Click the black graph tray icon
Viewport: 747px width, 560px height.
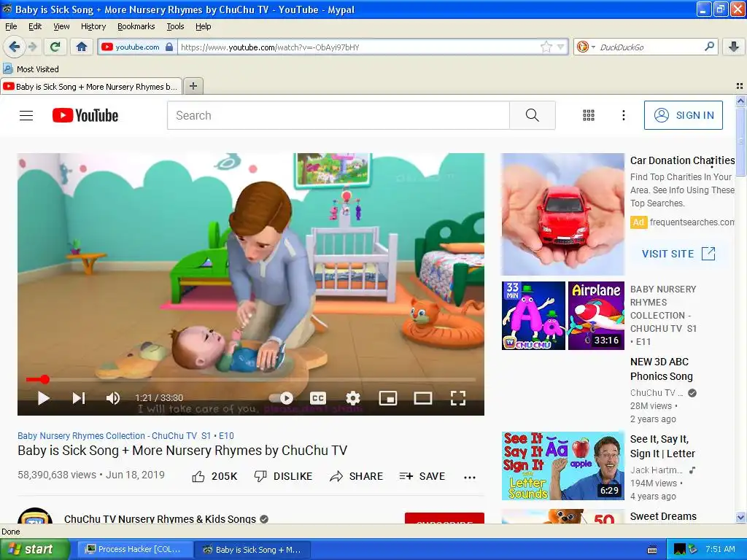tap(679, 550)
